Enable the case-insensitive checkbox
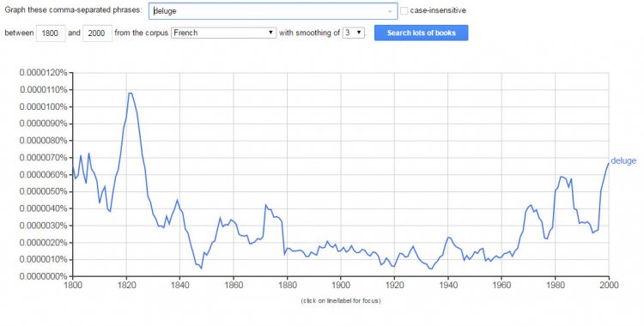Viewport: 644px width, 326px height. coord(404,10)
